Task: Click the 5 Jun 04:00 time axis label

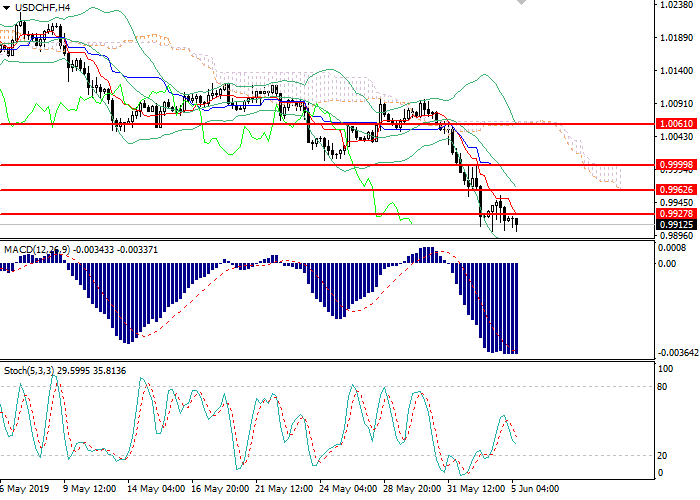Action: 537,490
